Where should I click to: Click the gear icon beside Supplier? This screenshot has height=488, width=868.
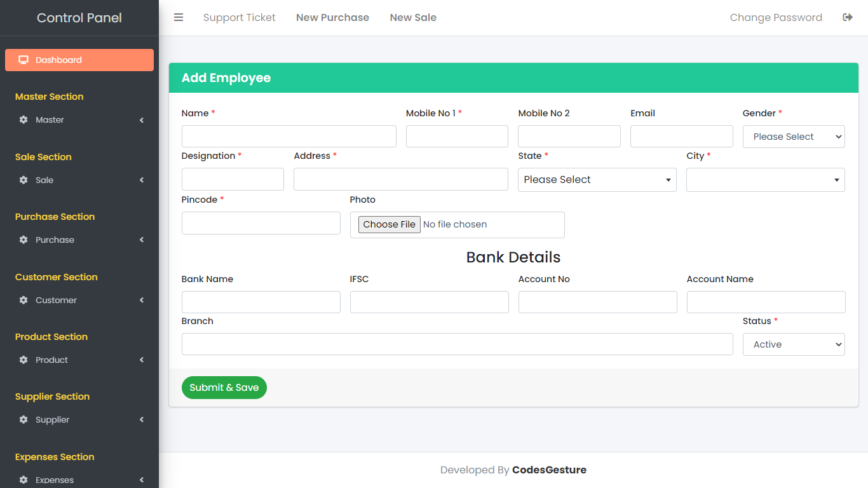tap(24, 420)
